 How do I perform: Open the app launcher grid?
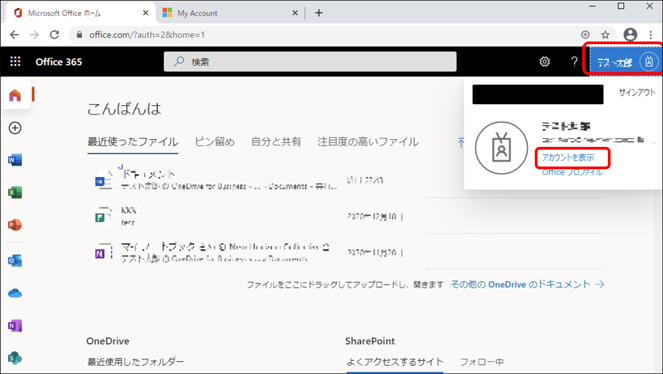pyautogui.click(x=15, y=62)
